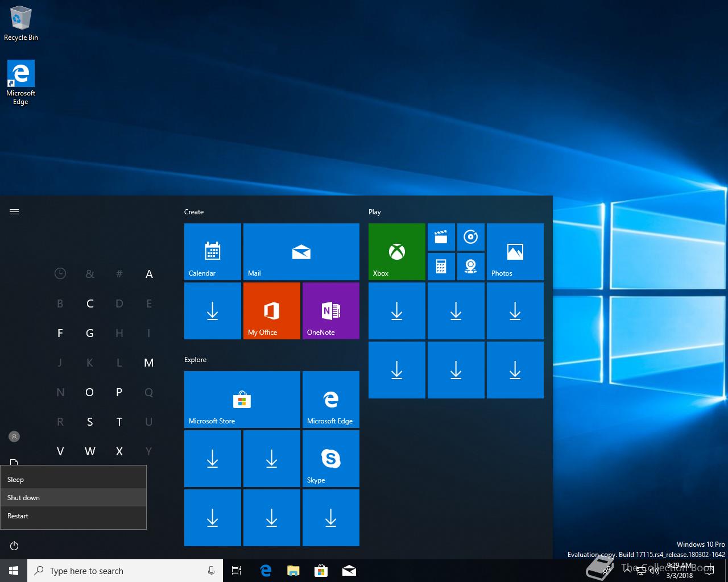Launch the Microsoft Edge tile in Explore
This screenshot has width=728, height=582.
point(331,400)
